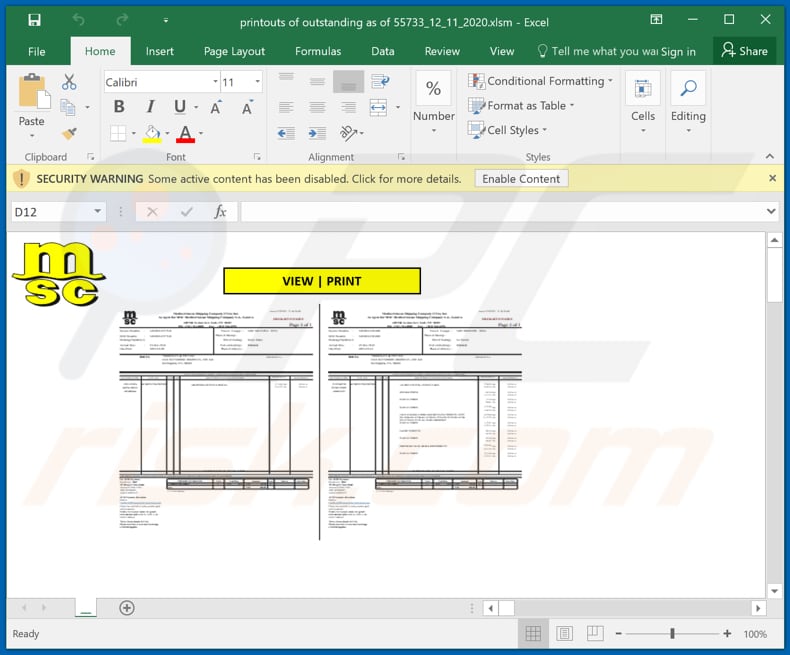
Task: Click the Orientation text rotation icon
Action: 349,134
